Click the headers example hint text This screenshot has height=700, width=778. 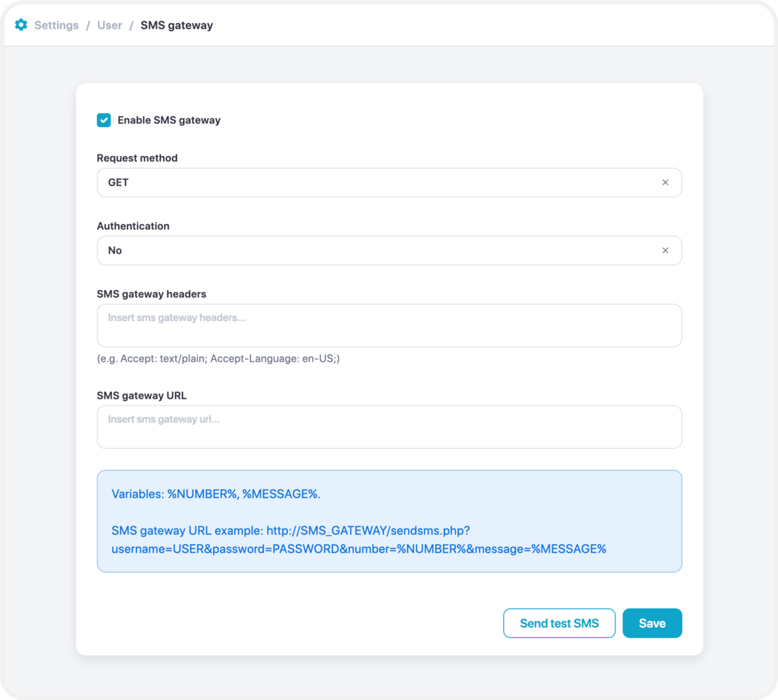[x=218, y=359]
